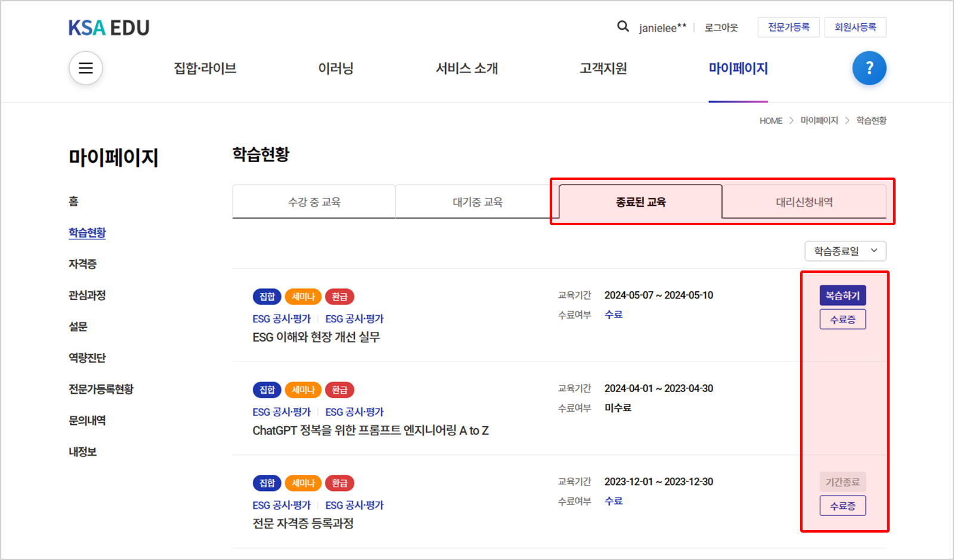954x560 pixels.
Task: Click the HOME breadcrumb link
Action: pos(771,121)
